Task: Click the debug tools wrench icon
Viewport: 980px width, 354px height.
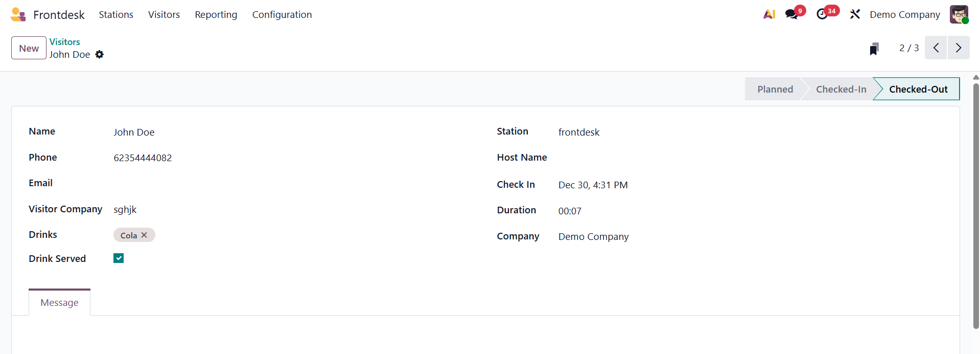Action: click(855, 14)
